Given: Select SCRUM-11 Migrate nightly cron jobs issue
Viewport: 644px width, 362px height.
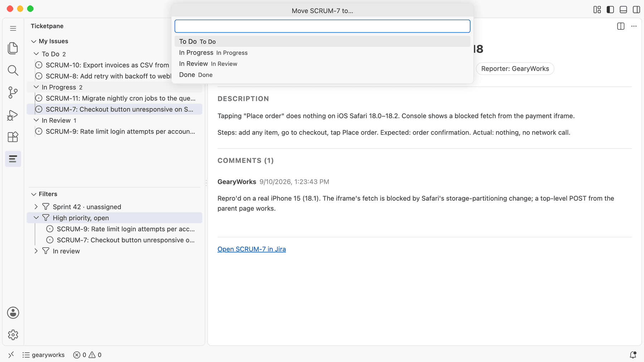Looking at the screenshot, I should tap(114, 98).
